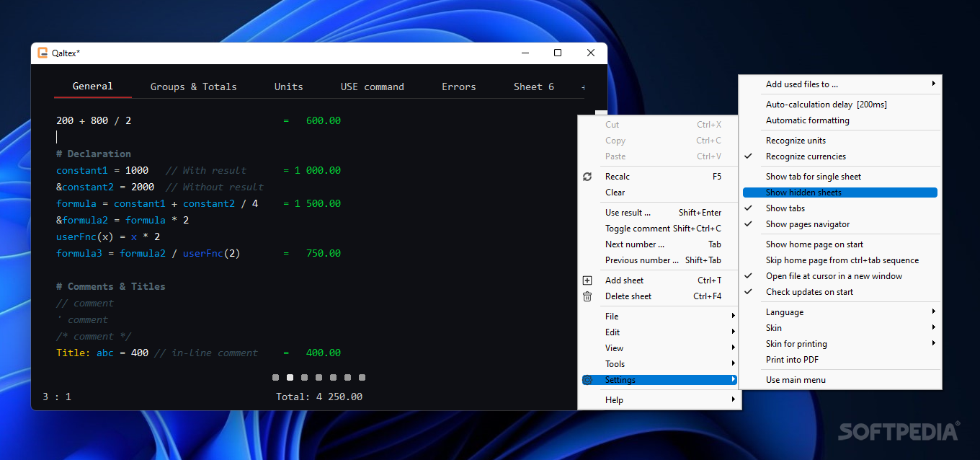Choose Clear from context menu

tap(659, 193)
